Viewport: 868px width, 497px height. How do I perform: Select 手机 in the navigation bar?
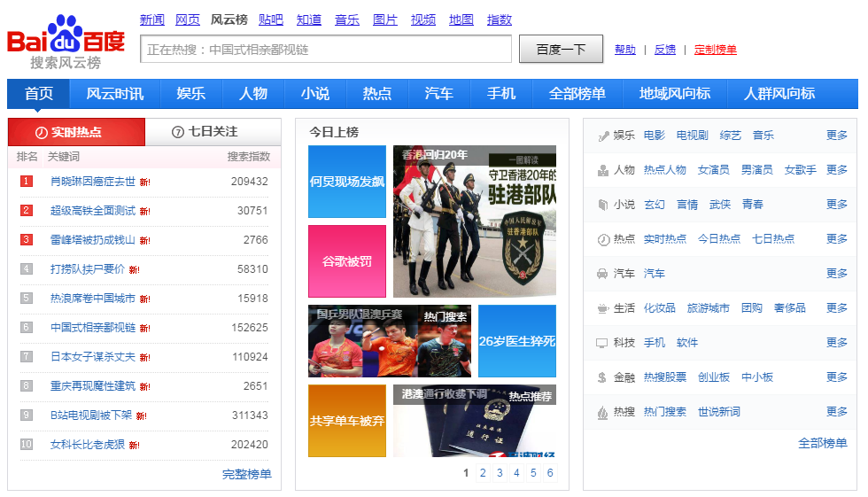[501, 94]
